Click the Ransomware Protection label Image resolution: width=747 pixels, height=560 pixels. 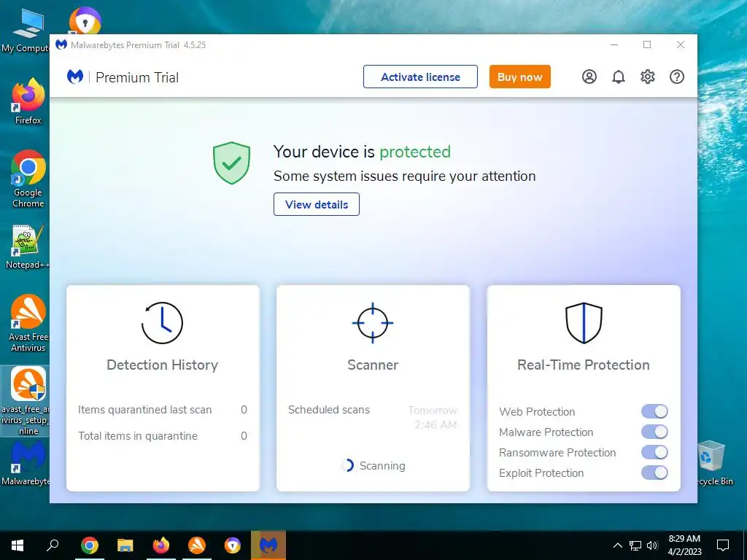click(557, 452)
